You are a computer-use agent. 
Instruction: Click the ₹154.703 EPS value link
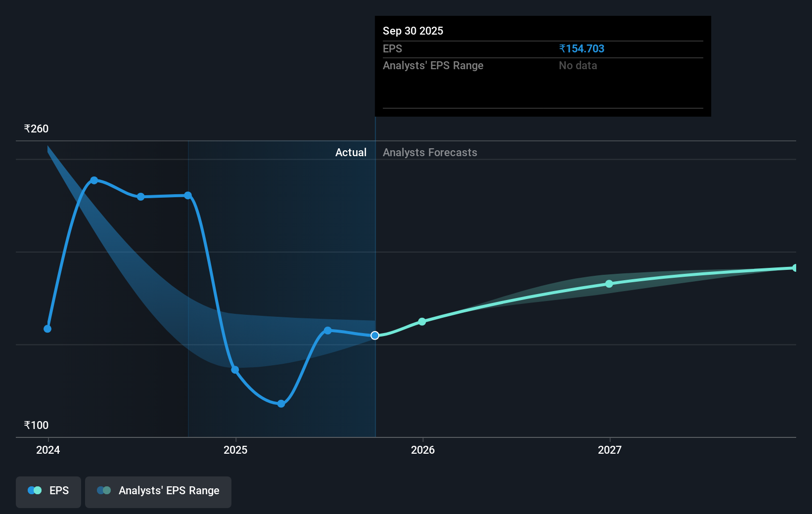[581, 48]
